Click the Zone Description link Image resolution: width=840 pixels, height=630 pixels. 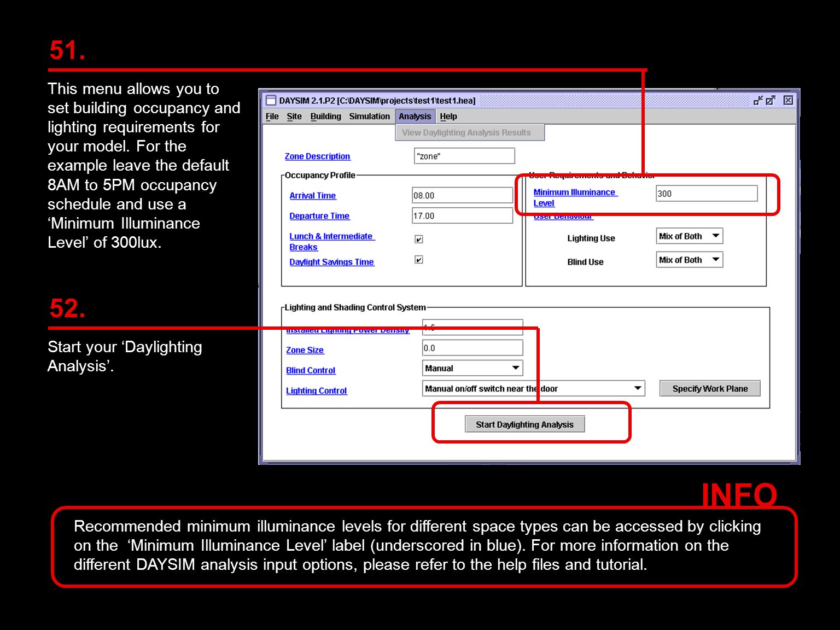[x=317, y=156]
